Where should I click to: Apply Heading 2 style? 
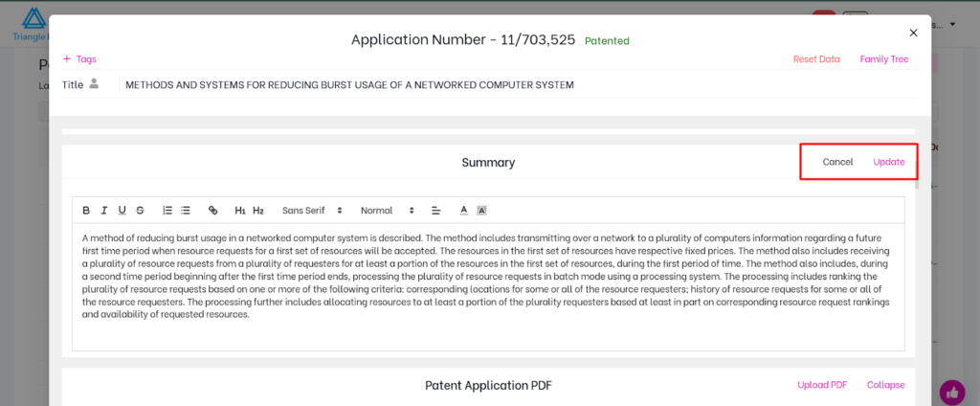click(258, 210)
